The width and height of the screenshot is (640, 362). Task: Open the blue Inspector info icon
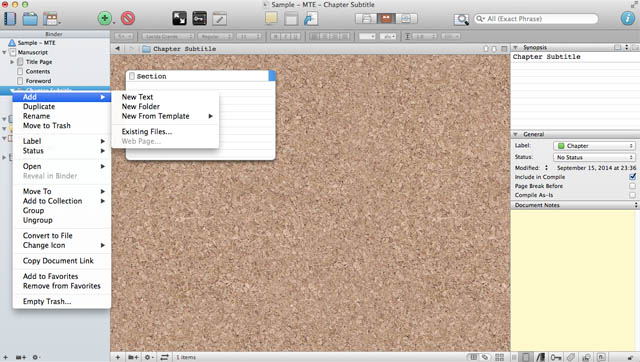[x=627, y=18]
